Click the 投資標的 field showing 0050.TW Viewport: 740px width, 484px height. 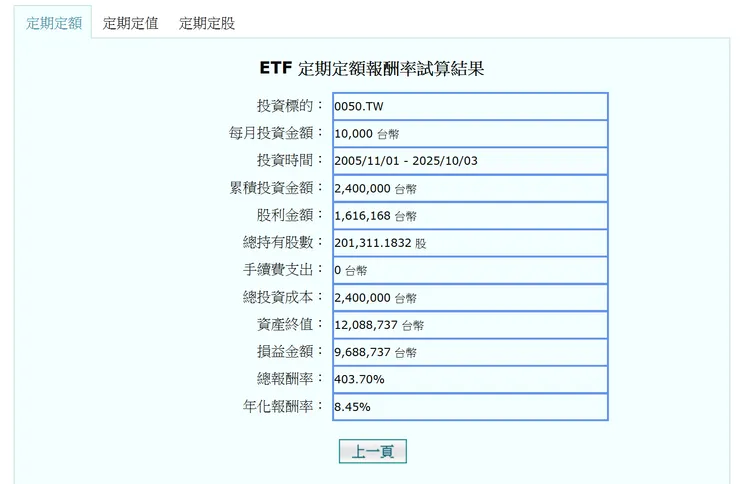(470, 106)
